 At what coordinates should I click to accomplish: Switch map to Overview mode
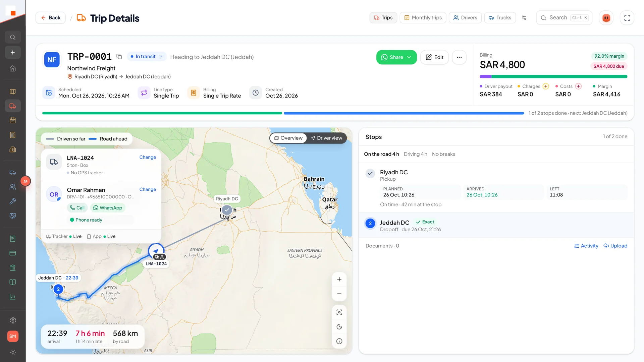pyautogui.click(x=288, y=138)
